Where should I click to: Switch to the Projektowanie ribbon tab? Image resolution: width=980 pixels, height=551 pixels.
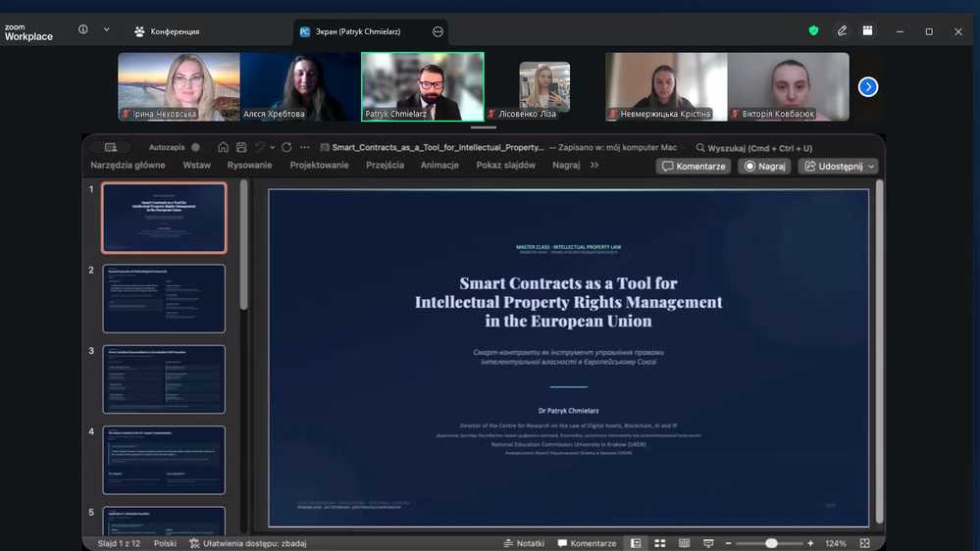pyautogui.click(x=319, y=166)
